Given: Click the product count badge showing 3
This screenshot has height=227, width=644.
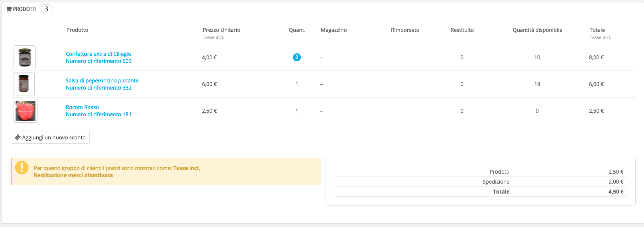Looking at the screenshot, I should tap(47, 9).
